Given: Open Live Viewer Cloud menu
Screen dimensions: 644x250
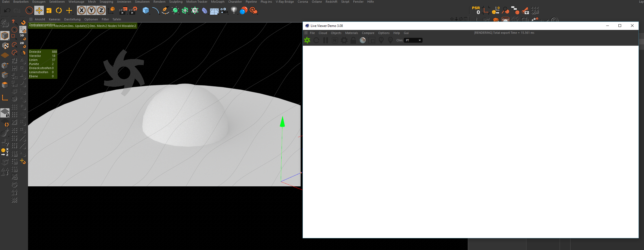Looking at the screenshot, I should tap(323, 33).
